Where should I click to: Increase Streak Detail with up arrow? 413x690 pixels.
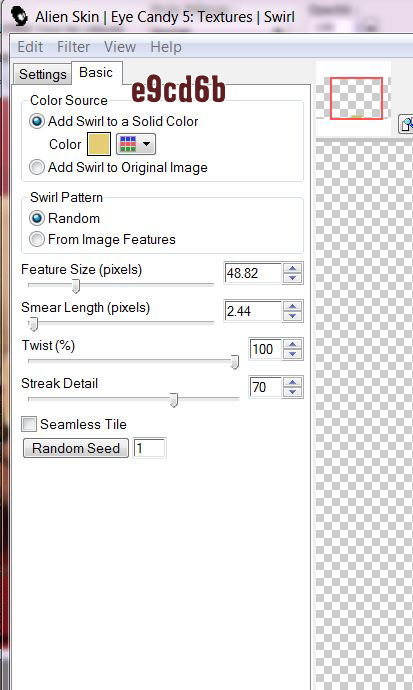(292, 382)
